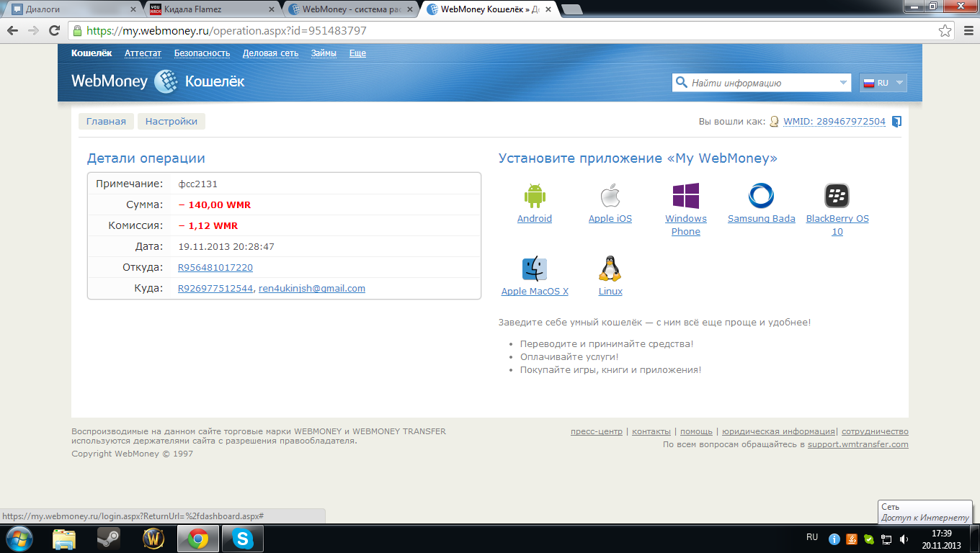This screenshot has height=553, width=980.
Task: Open the юридическая информация footer link
Action: (778, 431)
